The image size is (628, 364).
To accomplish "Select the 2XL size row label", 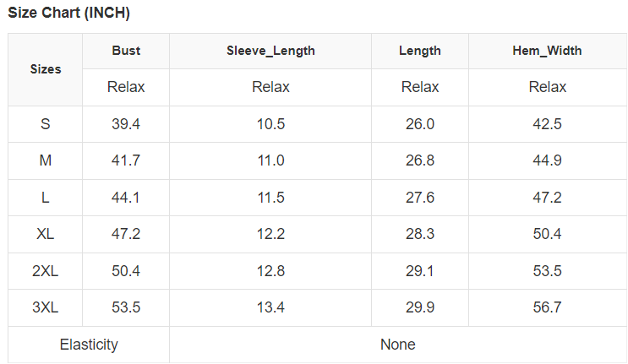I will click(x=46, y=271).
